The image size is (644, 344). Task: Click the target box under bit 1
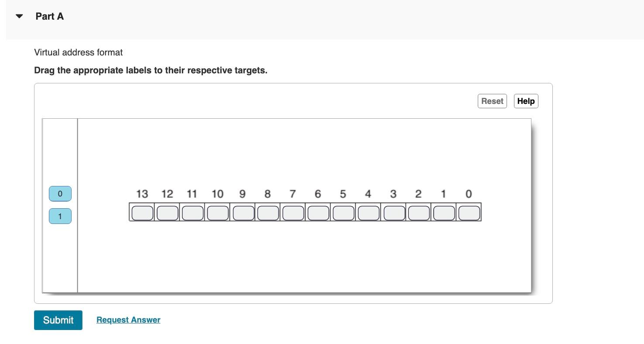[x=444, y=213]
